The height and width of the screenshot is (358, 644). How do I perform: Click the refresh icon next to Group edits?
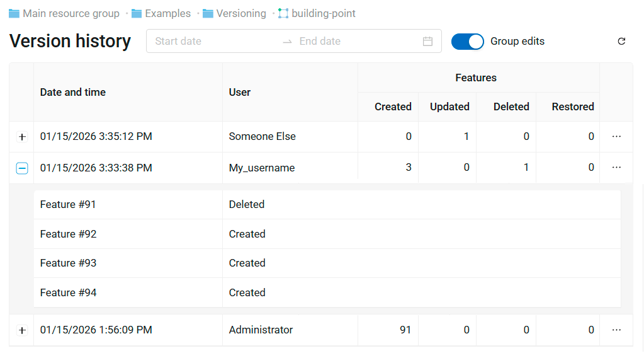(621, 42)
